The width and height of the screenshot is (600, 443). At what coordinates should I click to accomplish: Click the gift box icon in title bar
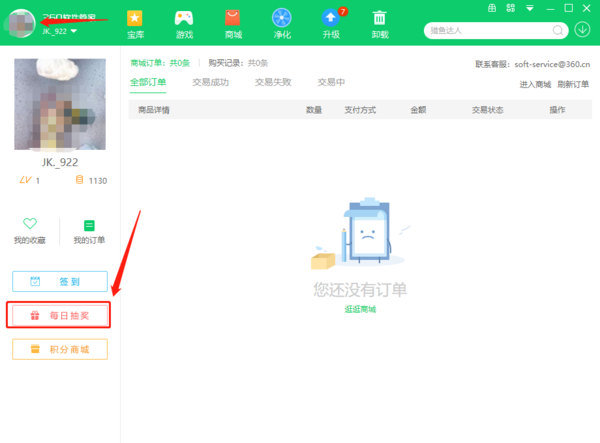coord(492,8)
